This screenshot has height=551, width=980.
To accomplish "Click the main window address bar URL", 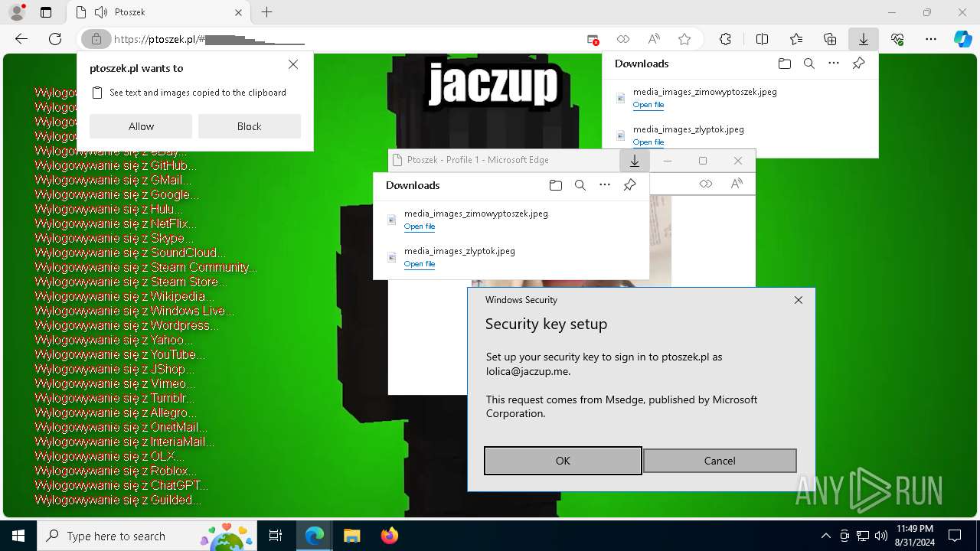I will pos(209,39).
